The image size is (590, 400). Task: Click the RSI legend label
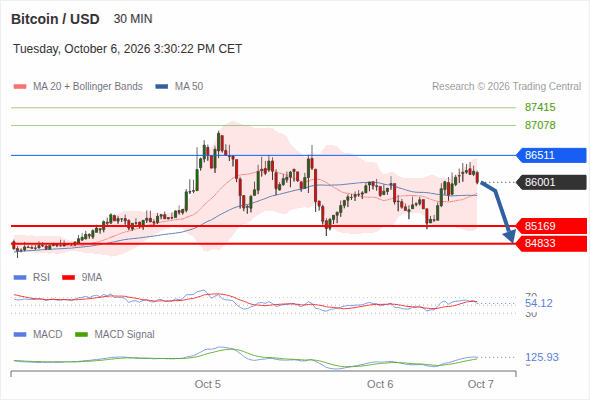tap(41, 278)
